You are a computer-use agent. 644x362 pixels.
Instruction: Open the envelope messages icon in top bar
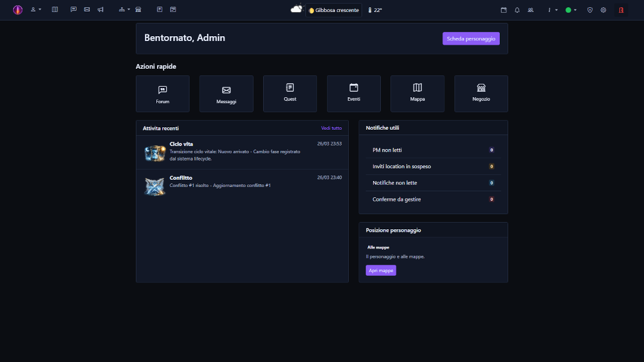point(87,10)
